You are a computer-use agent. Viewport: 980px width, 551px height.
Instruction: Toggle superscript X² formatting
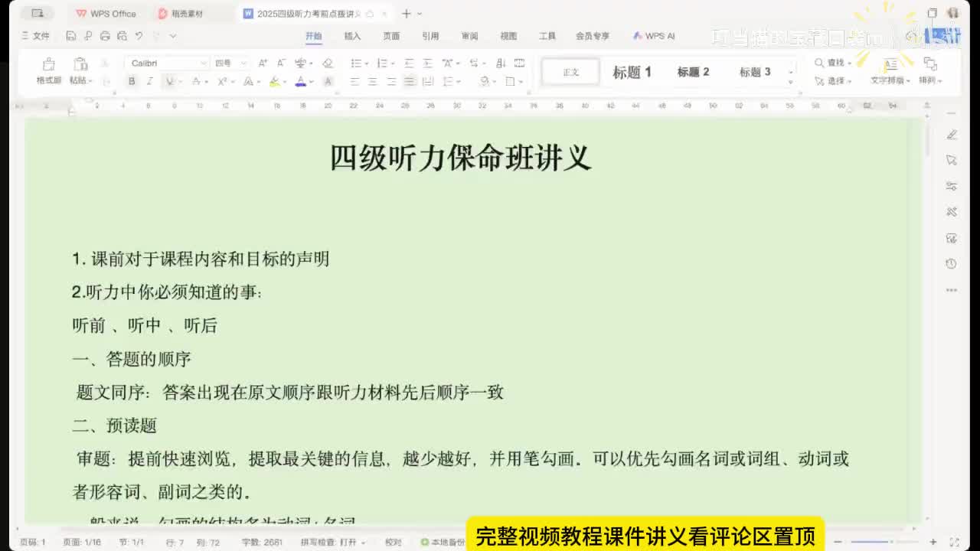coord(221,81)
